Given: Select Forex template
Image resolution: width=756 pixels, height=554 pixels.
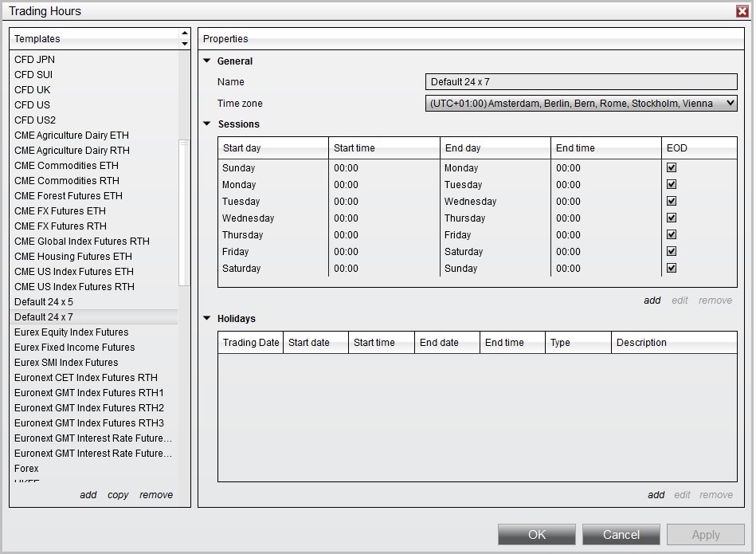Looking at the screenshot, I should click(x=93, y=468).
